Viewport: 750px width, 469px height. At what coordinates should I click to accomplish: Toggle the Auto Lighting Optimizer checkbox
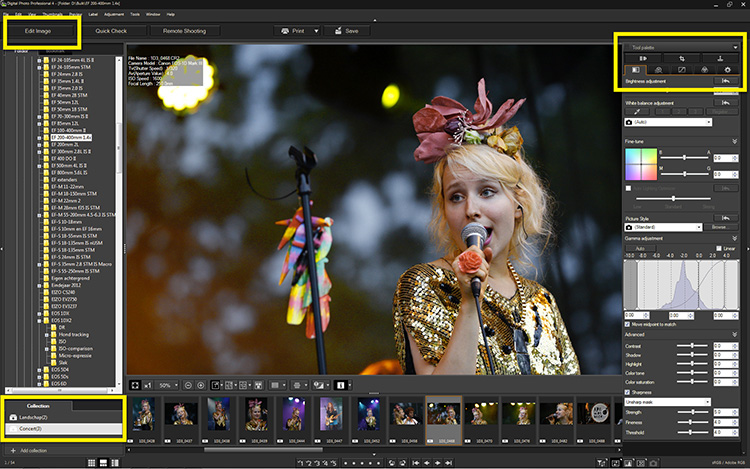(627, 188)
